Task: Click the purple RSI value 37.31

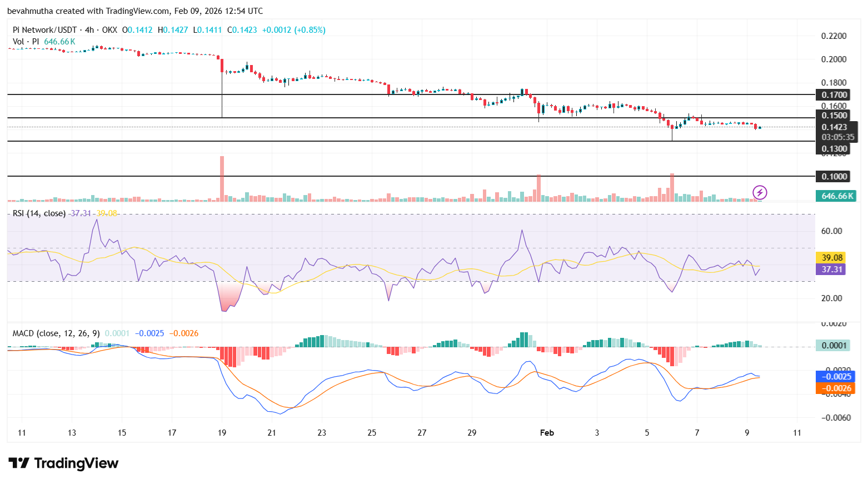Action: click(x=831, y=270)
